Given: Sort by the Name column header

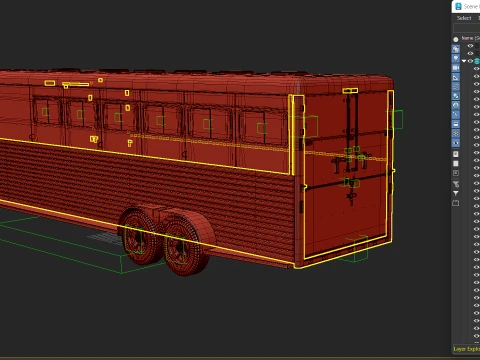Looking at the screenshot, I should (x=470, y=38).
